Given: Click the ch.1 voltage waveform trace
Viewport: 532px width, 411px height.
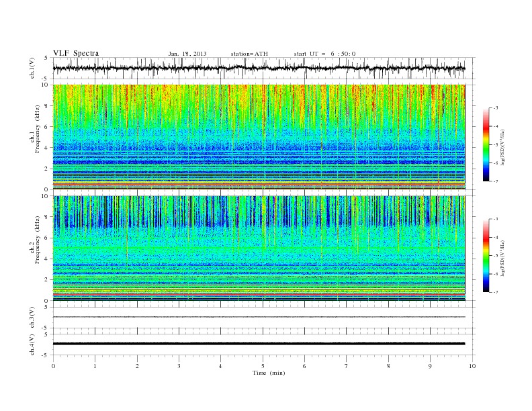Looking at the screenshot, I should pos(259,68).
